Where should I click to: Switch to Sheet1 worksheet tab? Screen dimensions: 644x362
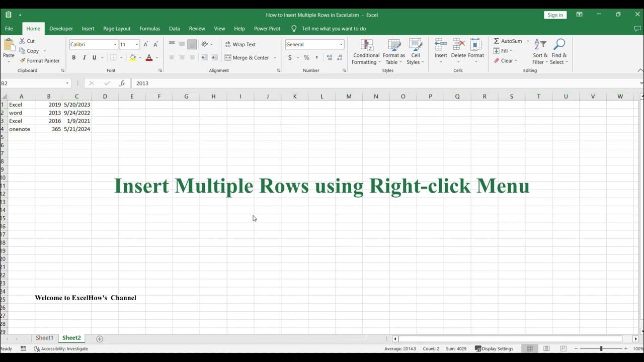pyautogui.click(x=44, y=338)
